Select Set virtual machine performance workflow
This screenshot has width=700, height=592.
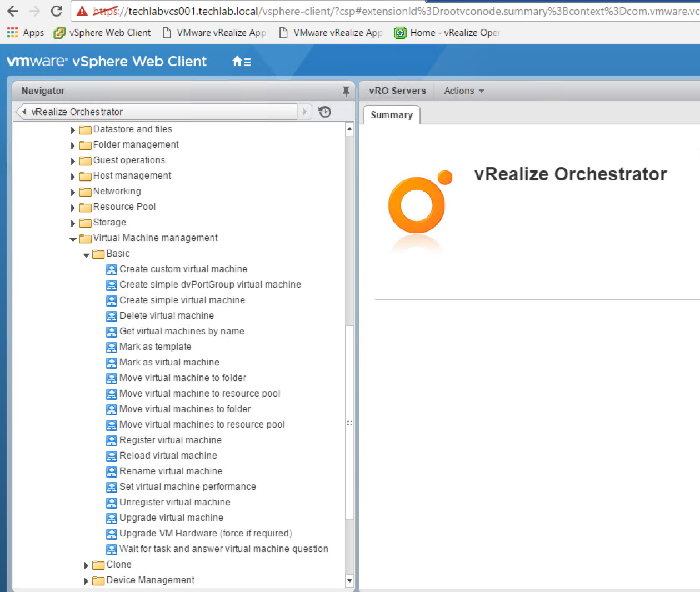(x=188, y=486)
